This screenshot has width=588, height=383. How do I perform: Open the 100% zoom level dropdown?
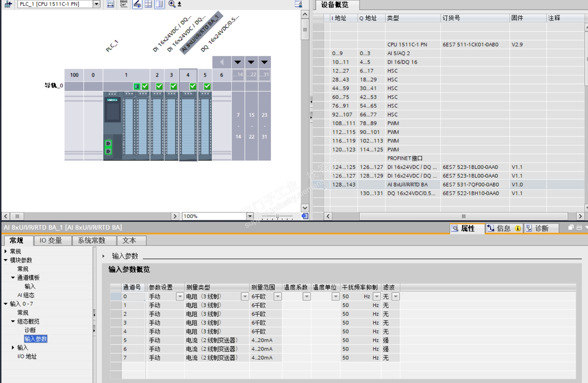(250, 216)
